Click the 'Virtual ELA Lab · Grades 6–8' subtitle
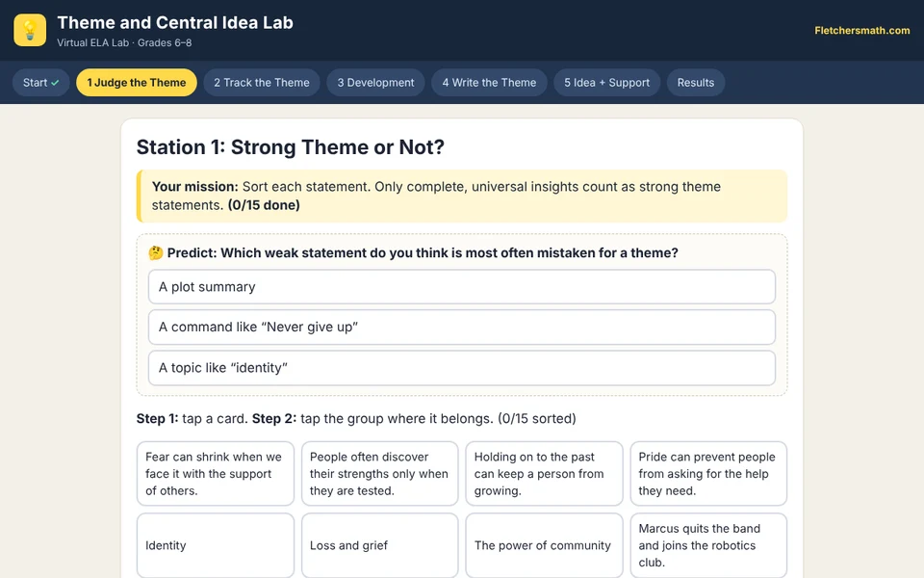 click(124, 42)
